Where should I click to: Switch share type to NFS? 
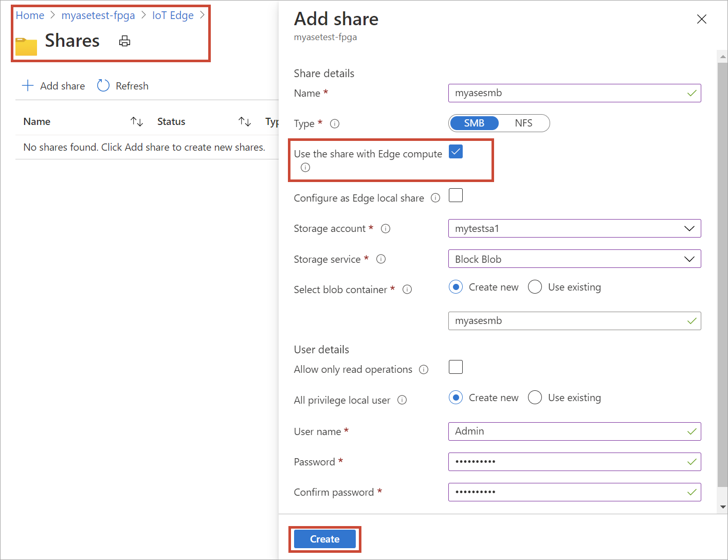(524, 123)
